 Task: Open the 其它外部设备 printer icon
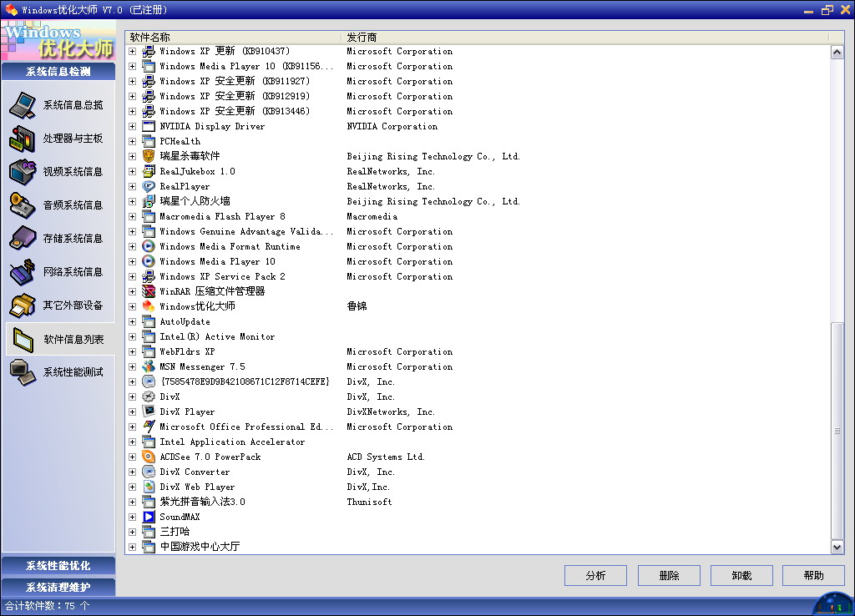coord(23,305)
